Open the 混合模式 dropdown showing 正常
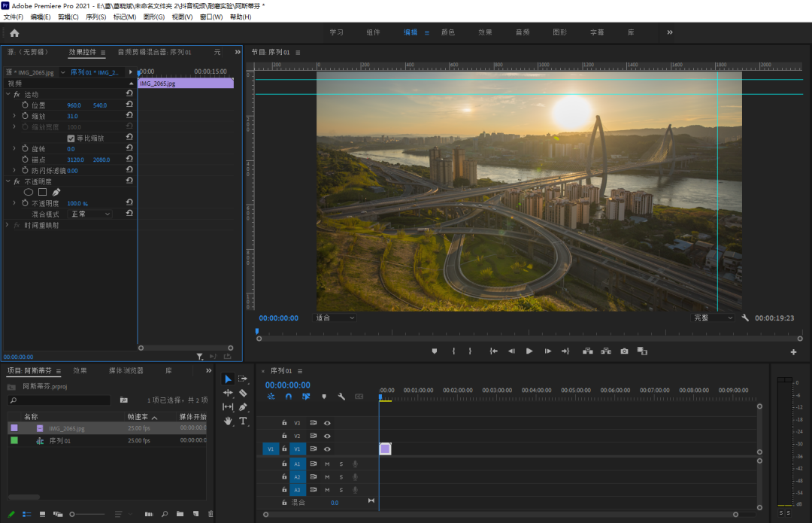Viewport: 812px width, 523px height. point(90,214)
